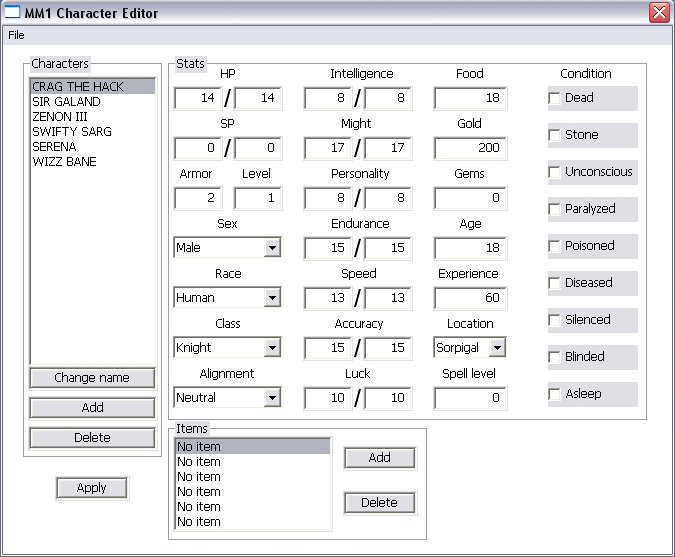Viewport: 675px width, 557px height.
Task: Click the current SP field
Action: tap(198, 148)
